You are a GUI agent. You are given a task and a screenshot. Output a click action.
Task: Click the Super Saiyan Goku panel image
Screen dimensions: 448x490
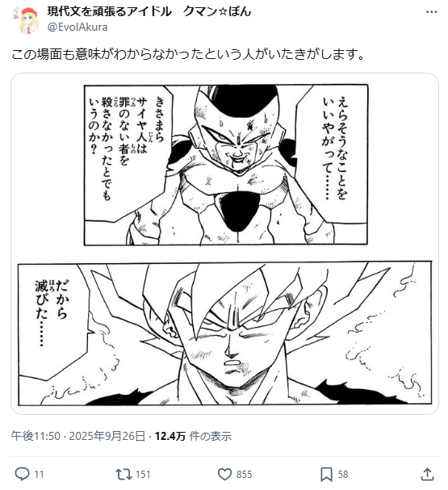pyautogui.click(x=224, y=333)
